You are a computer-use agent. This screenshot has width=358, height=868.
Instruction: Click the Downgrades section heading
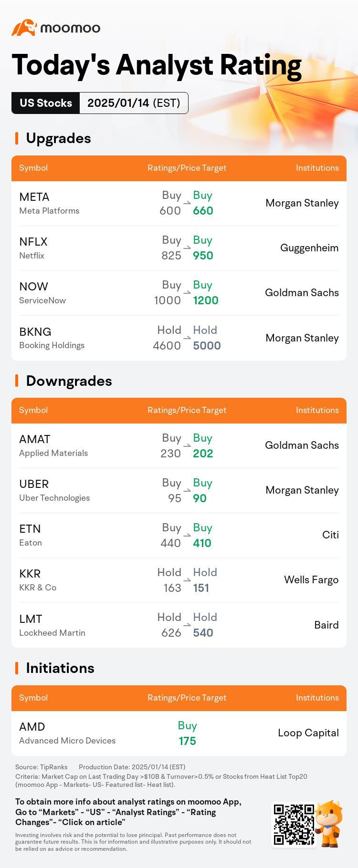click(69, 381)
